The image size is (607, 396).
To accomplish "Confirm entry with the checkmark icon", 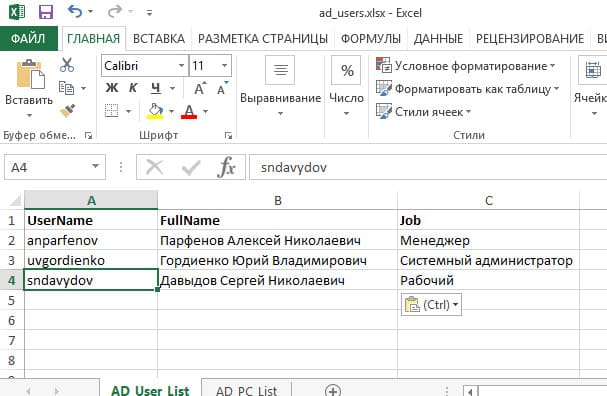I will pyautogui.click(x=191, y=168).
